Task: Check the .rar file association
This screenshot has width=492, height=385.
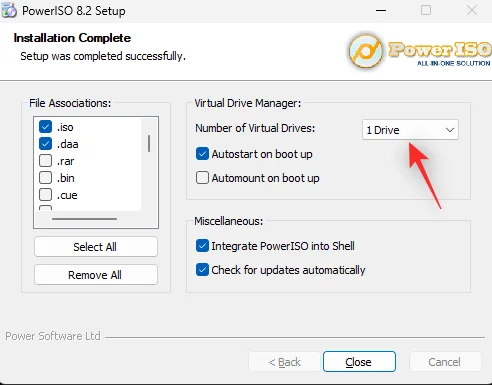Action: (45, 161)
